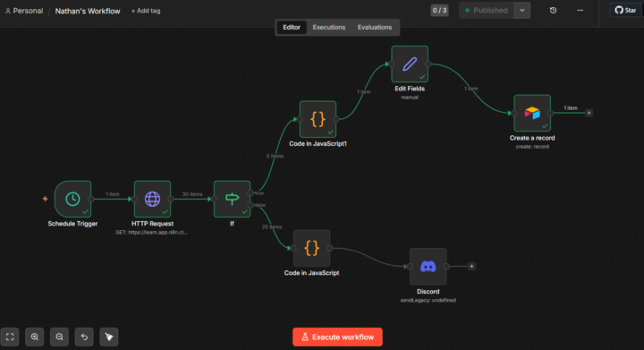Screen dimensions: 644x350
Task: Reset the canvas zoom
Action: 84,337
